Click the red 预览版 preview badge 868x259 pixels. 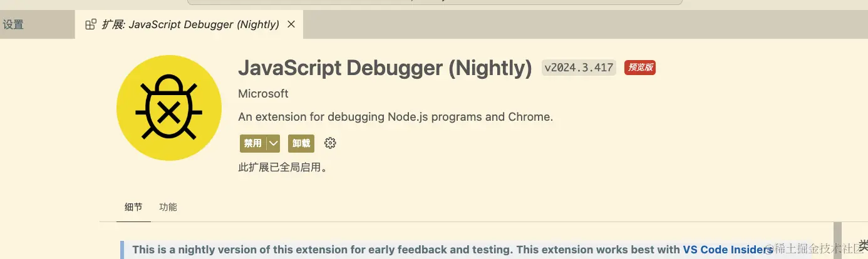640,68
